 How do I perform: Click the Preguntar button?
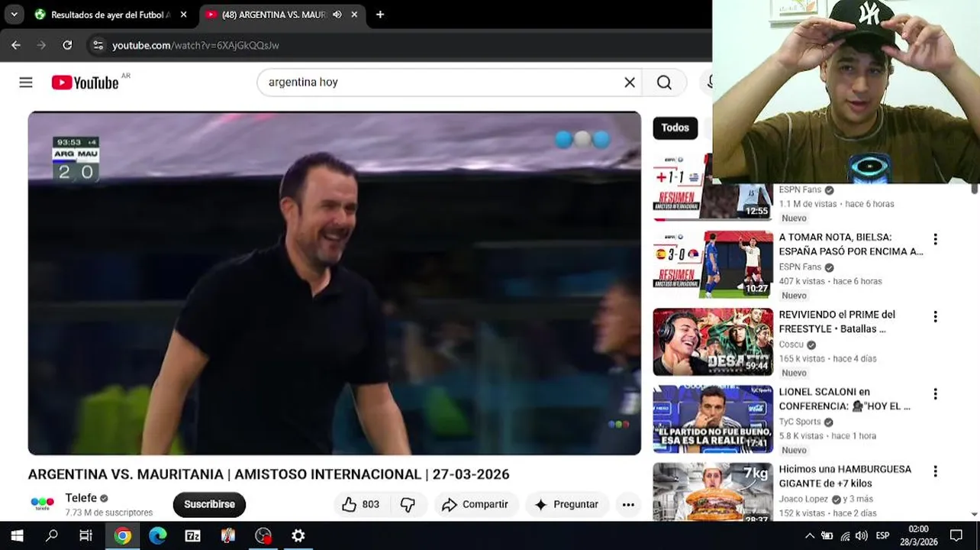(567, 504)
